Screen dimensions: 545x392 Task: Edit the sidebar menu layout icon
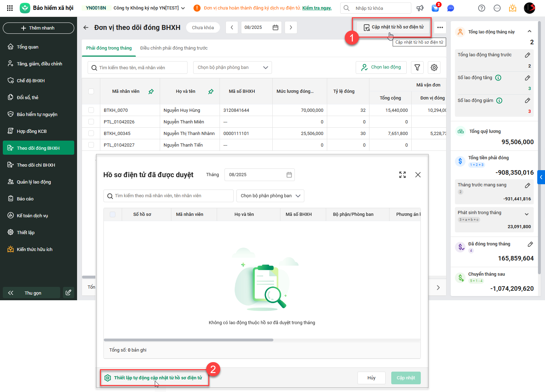pos(69,293)
